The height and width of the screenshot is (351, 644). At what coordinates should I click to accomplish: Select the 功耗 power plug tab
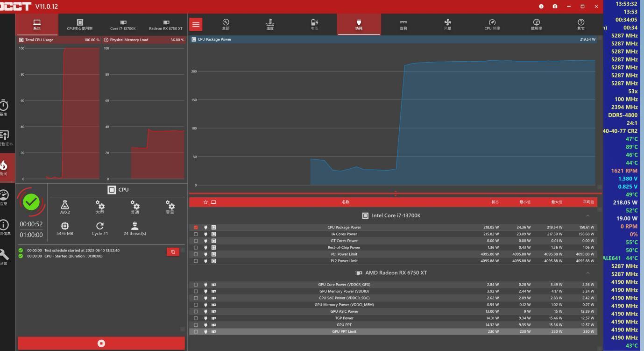tap(359, 25)
